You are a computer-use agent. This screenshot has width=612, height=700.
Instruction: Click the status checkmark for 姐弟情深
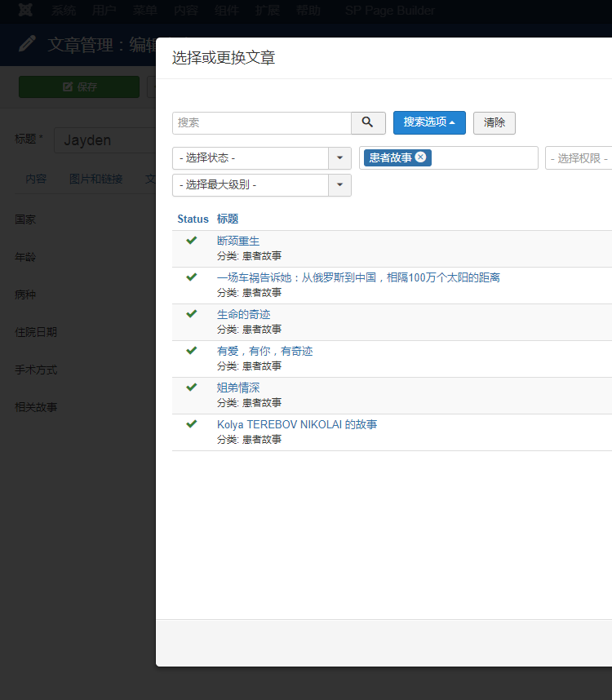(192, 388)
